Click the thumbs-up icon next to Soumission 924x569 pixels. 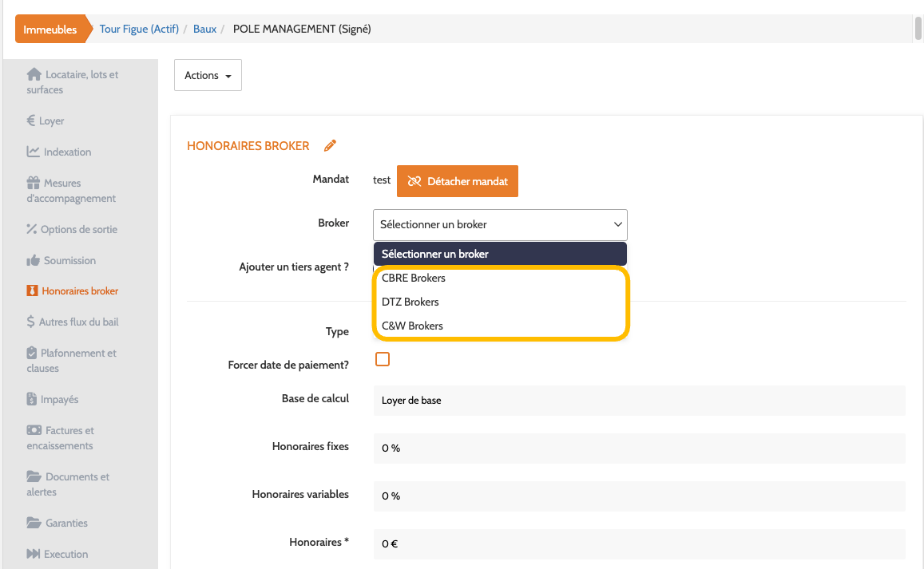point(33,260)
